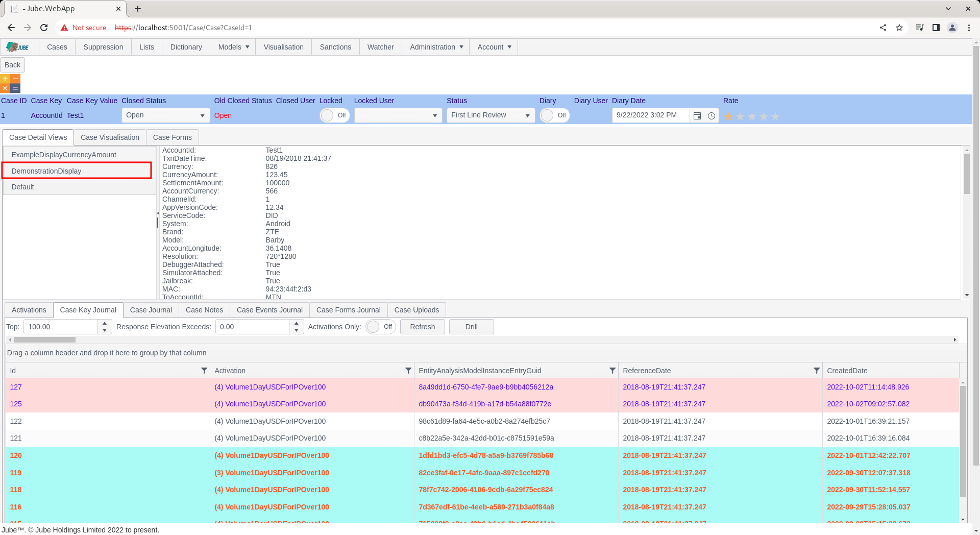This screenshot has width=980, height=535.
Task: Open the Suppression menu item
Action: coord(103,47)
